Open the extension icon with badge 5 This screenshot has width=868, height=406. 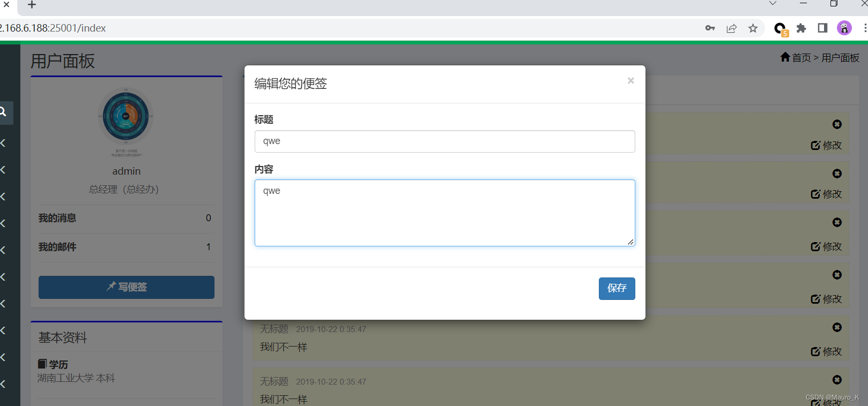click(x=781, y=29)
